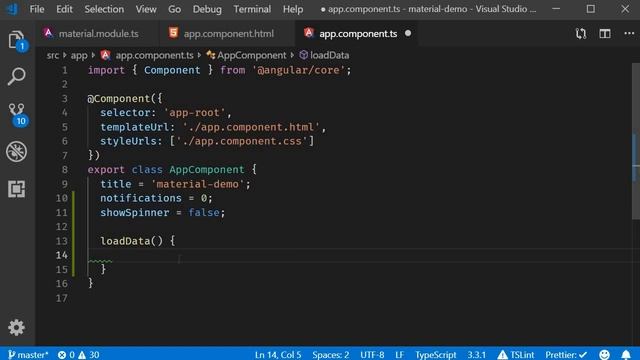Viewport: 640px width, 360px height.
Task: Click line number 8 in the gutter
Action: pyautogui.click(x=64, y=169)
